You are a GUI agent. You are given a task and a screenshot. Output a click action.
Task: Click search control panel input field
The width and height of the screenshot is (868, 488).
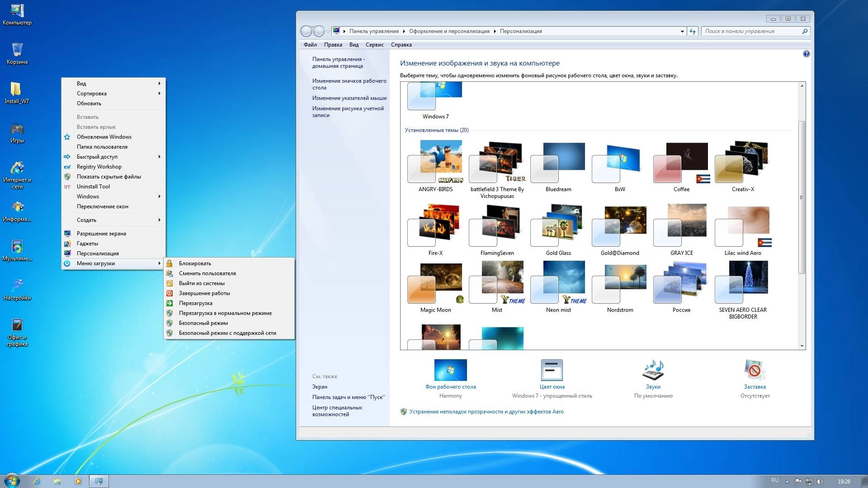point(751,31)
